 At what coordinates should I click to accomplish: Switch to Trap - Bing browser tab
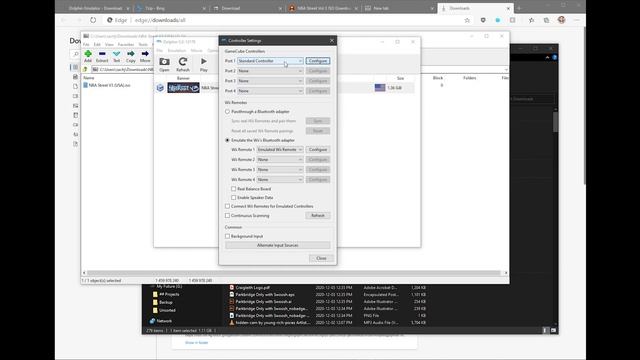click(x=171, y=8)
